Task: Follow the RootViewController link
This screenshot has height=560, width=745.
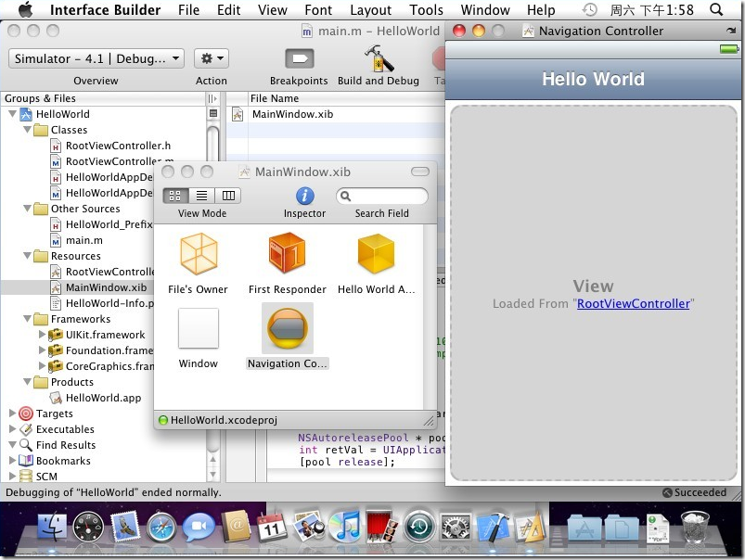Action: 634,303
